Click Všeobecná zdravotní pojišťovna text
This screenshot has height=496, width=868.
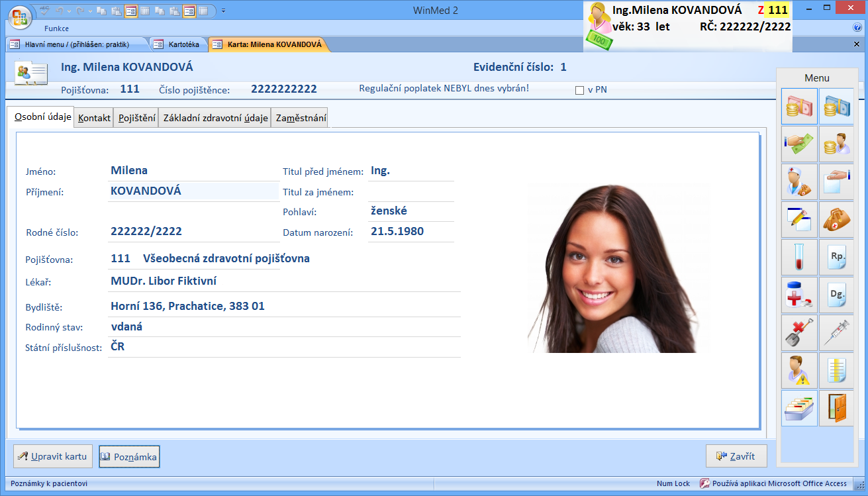[x=226, y=259]
